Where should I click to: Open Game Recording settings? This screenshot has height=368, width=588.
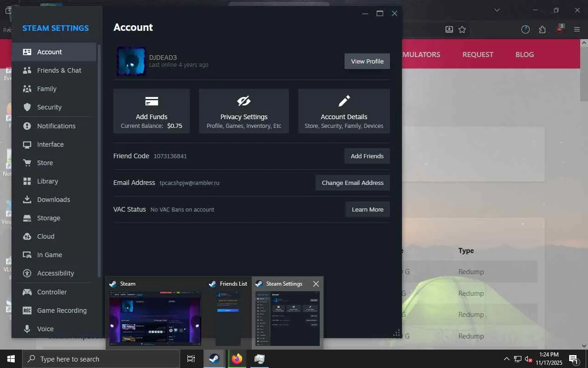coord(54,310)
